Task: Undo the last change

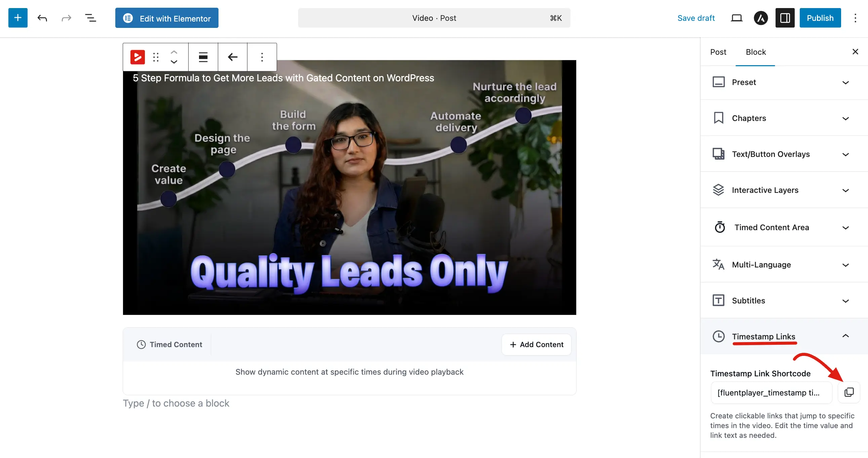Action: pyautogui.click(x=42, y=18)
